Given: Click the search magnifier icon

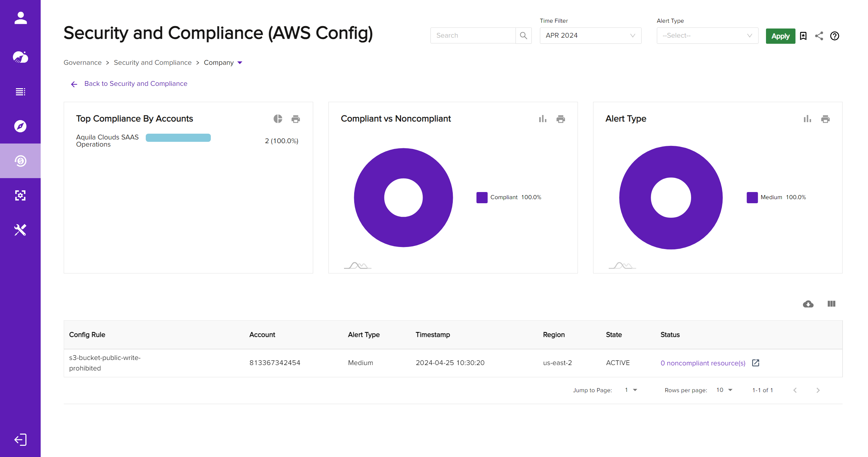Looking at the screenshot, I should coord(523,36).
